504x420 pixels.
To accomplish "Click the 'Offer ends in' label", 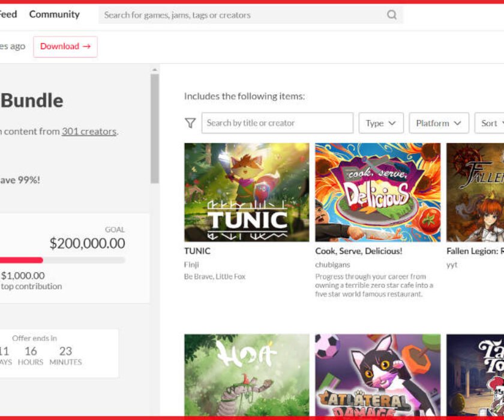I will (34, 338).
